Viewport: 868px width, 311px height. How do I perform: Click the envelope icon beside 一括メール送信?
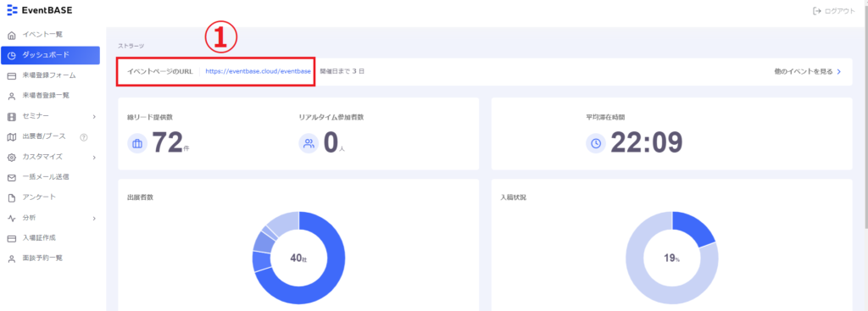pyautogui.click(x=11, y=178)
